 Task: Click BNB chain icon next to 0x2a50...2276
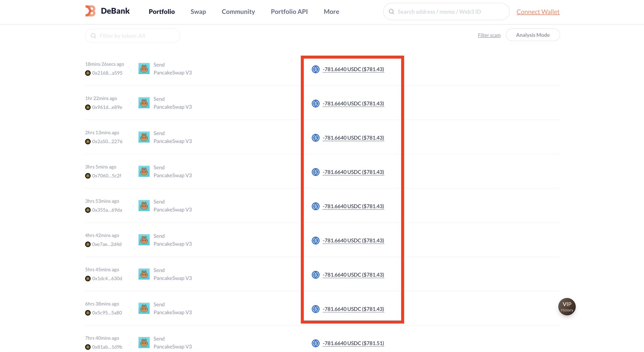tap(88, 142)
